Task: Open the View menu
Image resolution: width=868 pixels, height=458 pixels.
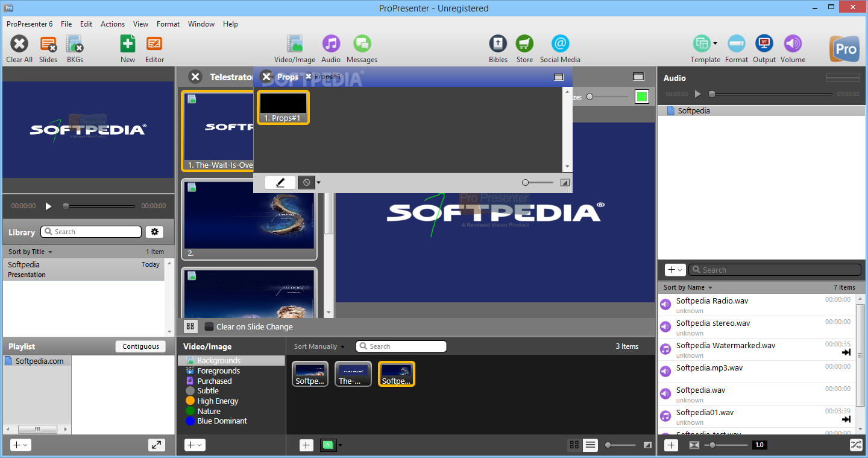Action: [x=141, y=24]
